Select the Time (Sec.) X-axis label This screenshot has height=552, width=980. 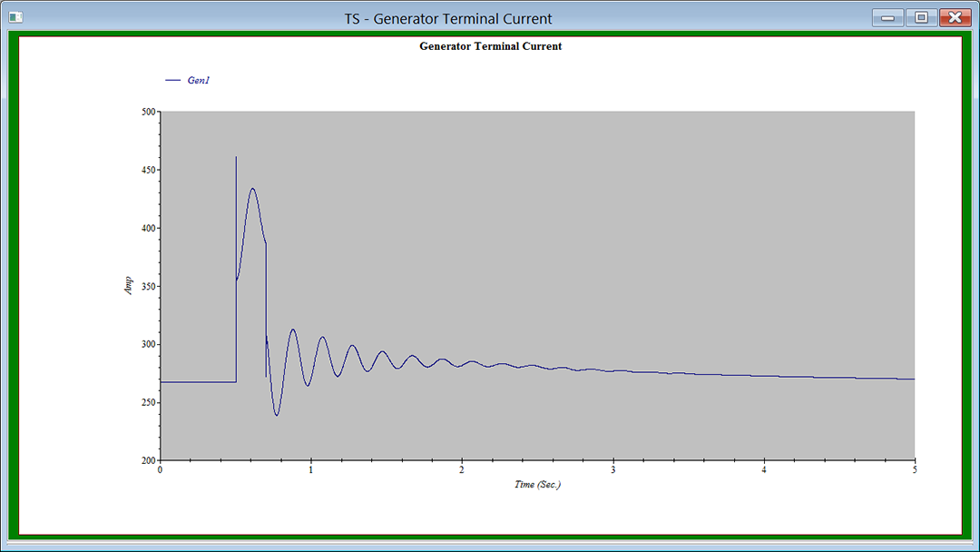(537, 485)
